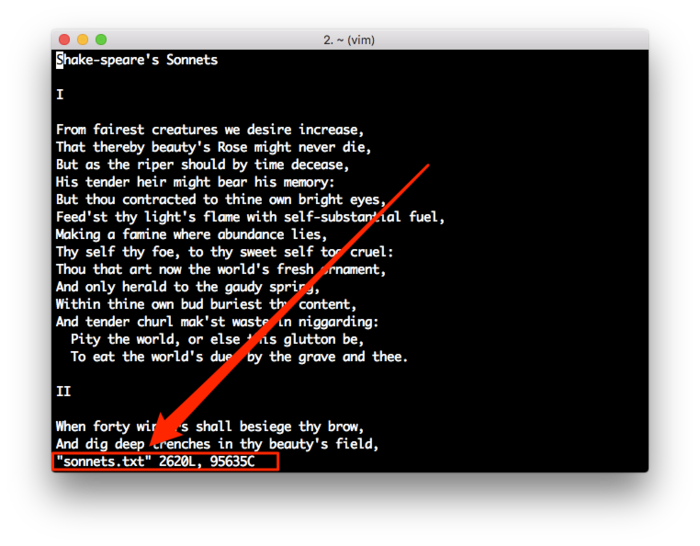Click line "Thy self thy foe, to thy sweet self"
Image resolution: width=700 pixels, height=546 pixels.
(x=184, y=252)
